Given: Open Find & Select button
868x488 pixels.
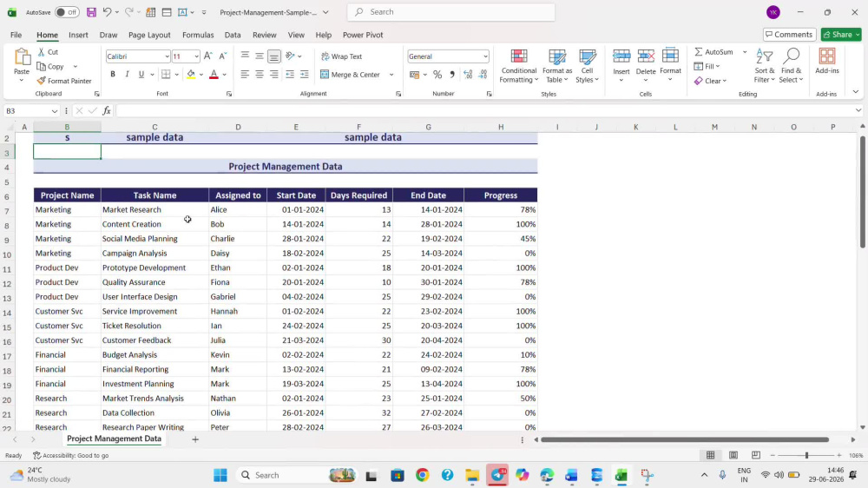Looking at the screenshot, I should 791,65.
